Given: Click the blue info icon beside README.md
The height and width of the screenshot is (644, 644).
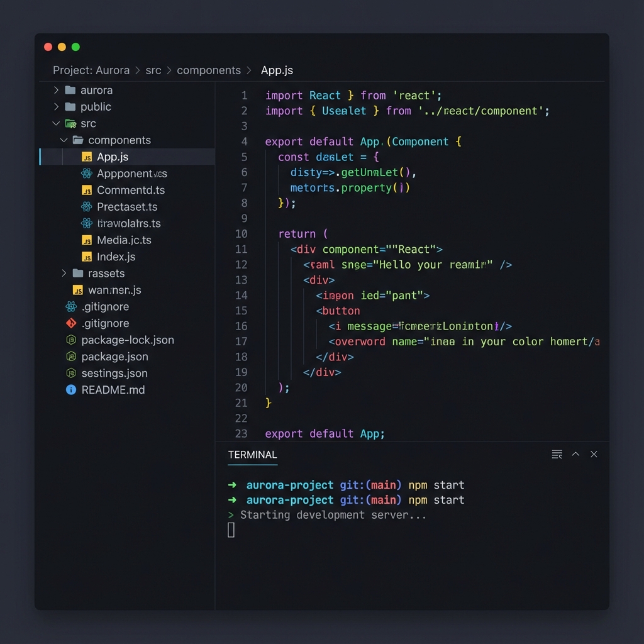Looking at the screenshot, I should click(71, 390).
